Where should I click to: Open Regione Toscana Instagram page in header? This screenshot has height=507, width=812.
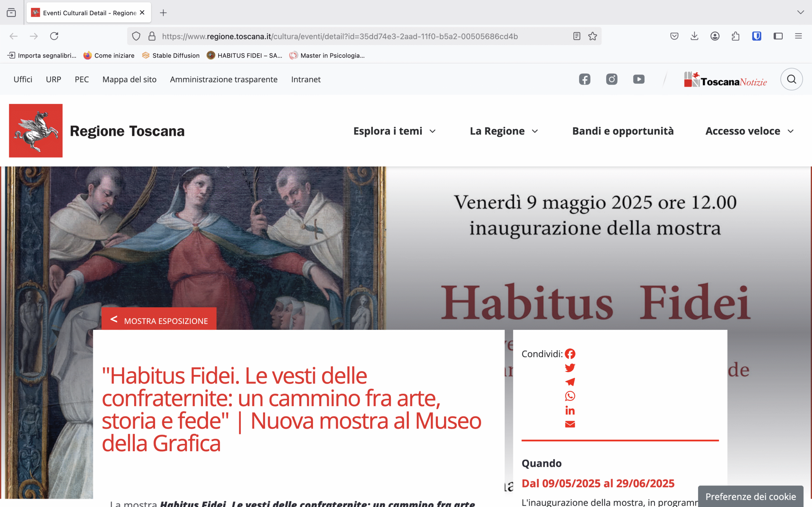click(x=611, y=79)
